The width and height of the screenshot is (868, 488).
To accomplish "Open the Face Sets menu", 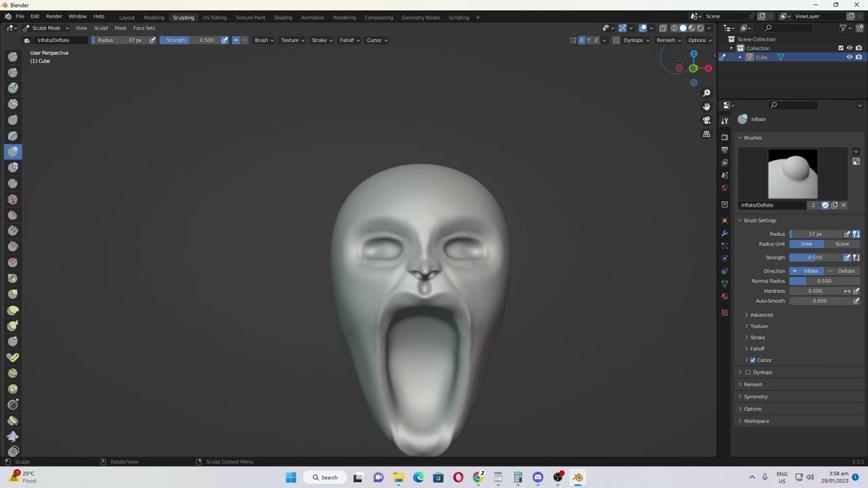I will click(144, 28).
